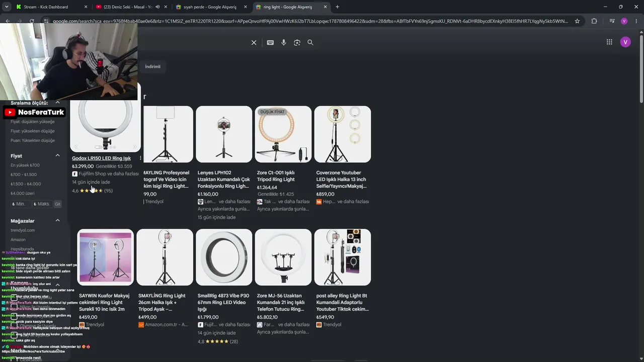The width and height of the screenshot is (644, 362).
Task: Reload the current page
Action: pos(32,21)
